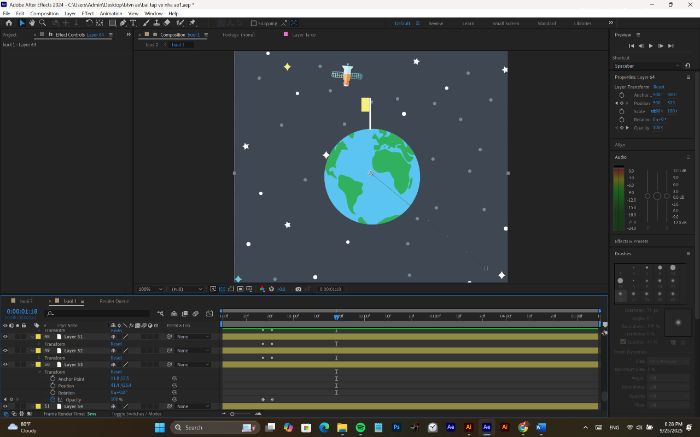Click Reset beside Layer Transform in Properties

[x=659, y=87]
